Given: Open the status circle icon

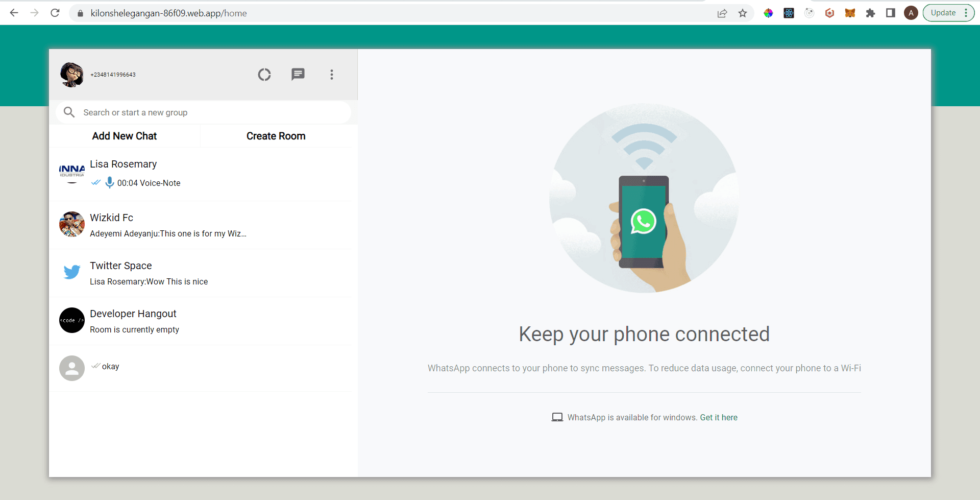Looking at the screenshot, I should tap(264, 75).
